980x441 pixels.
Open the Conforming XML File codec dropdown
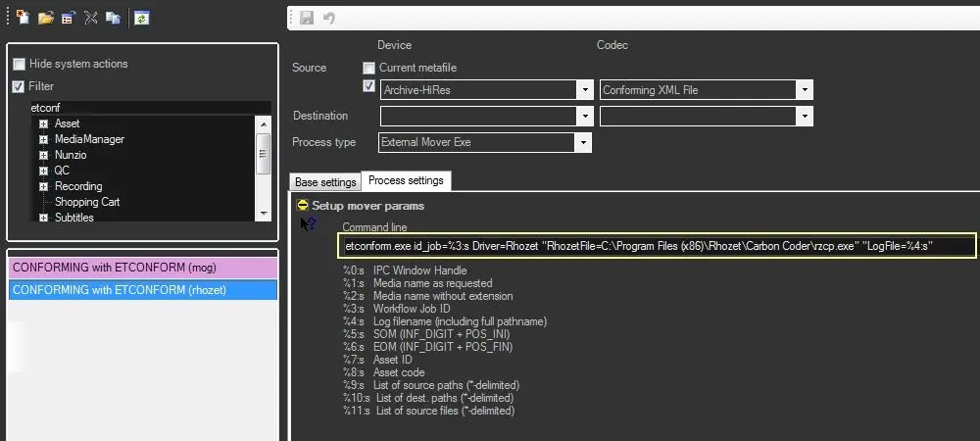click(x=805, y=90)
